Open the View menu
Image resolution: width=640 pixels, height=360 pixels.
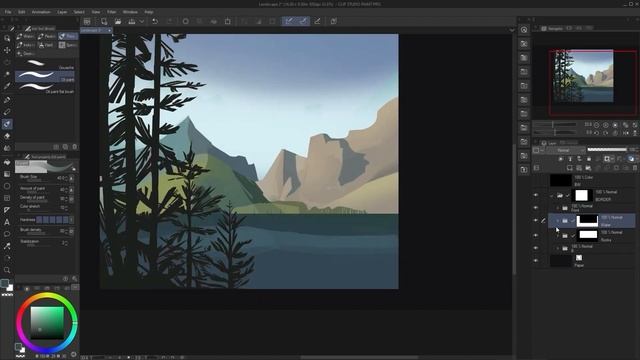[x=96, y=12]
